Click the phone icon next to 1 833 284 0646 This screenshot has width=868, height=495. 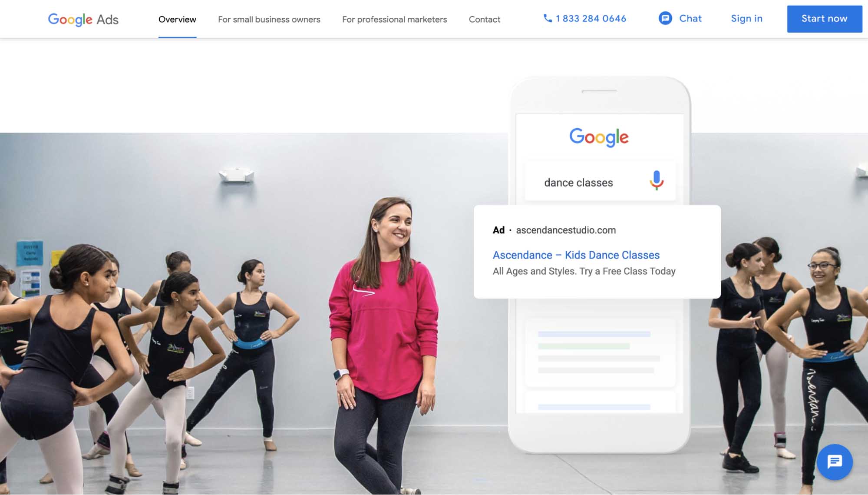(x=547, y=19)
